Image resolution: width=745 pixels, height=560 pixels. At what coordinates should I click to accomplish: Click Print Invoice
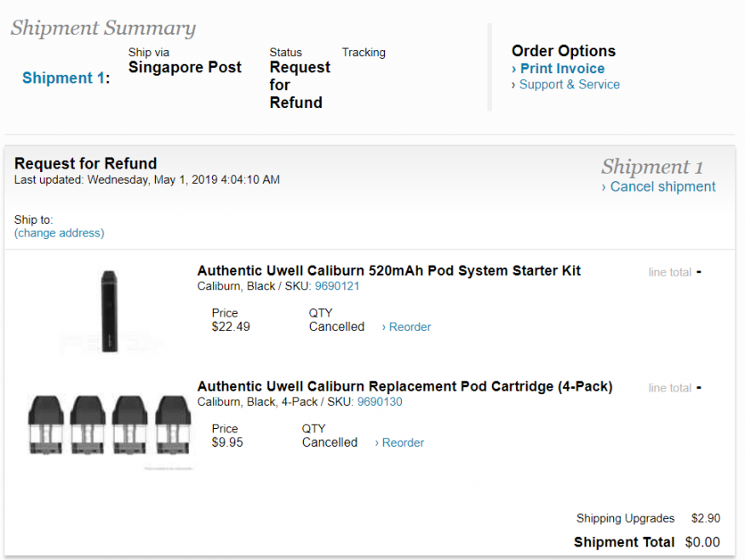[x=562, y=69]
